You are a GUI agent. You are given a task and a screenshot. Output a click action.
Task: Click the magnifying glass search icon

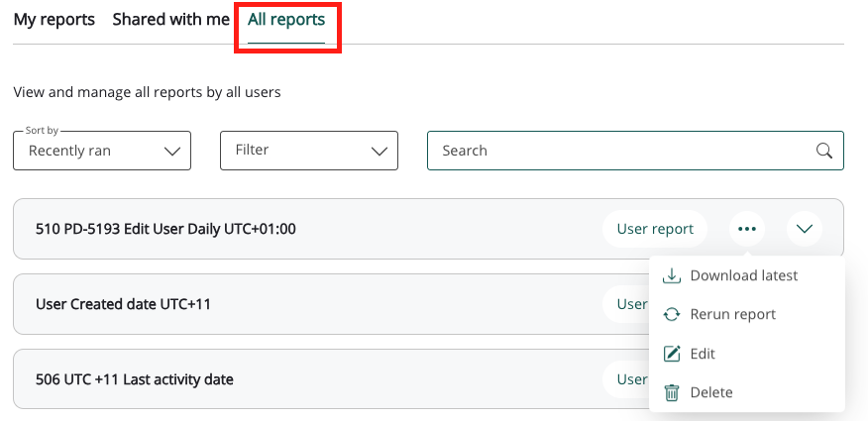pos(823,151)
